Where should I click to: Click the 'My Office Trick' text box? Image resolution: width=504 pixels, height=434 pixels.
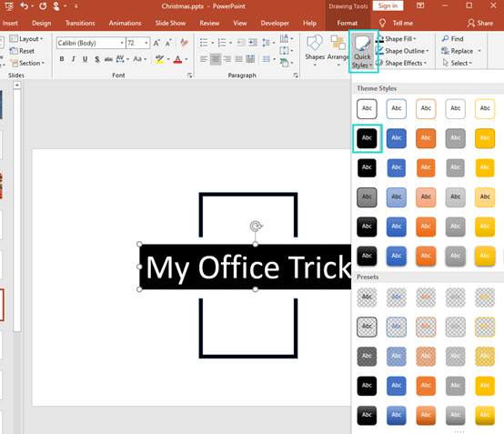tap(246, 267)
